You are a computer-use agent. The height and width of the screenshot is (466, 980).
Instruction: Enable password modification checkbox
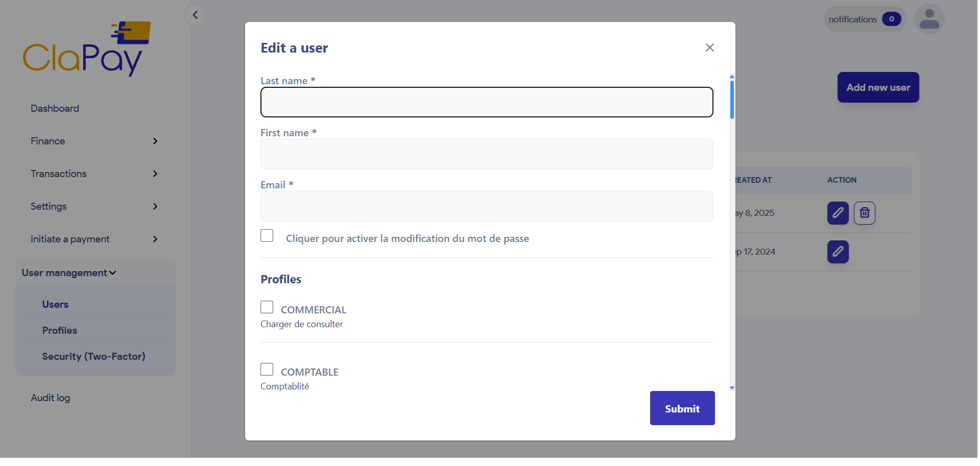267,235
